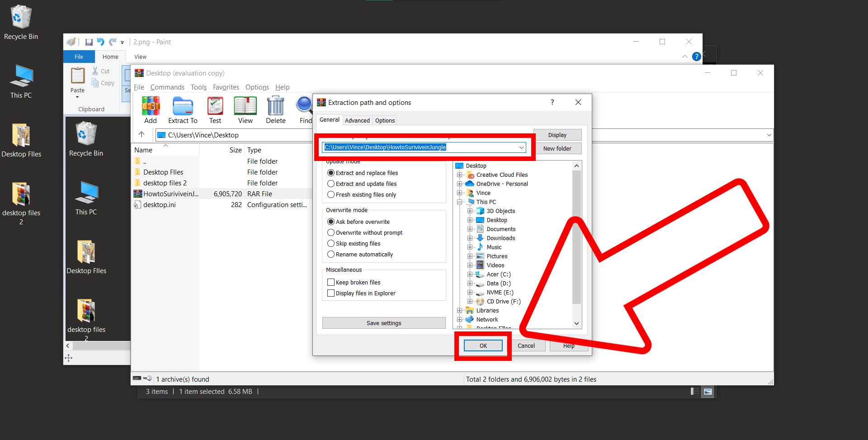The image size is (868, 440).
Task: Expand the Downloads tree node
Action: [x=470, y=238]
